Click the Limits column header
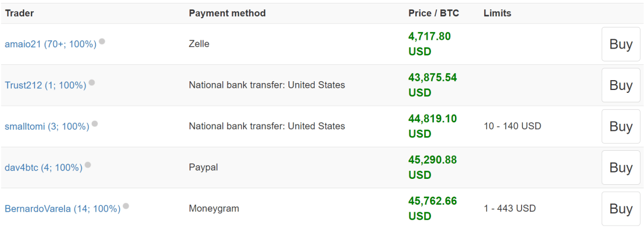 [x=497, y=13]
